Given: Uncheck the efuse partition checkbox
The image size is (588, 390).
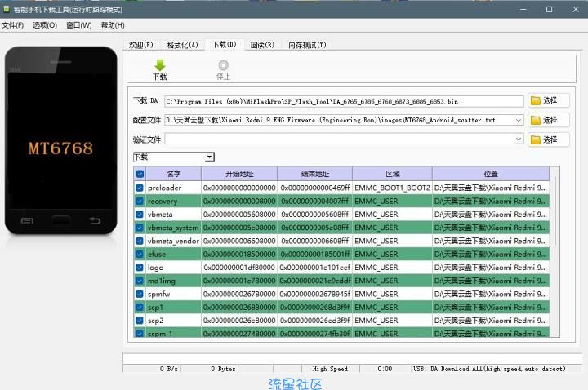Looking at the screenshot, I should (x=140, y=254).
